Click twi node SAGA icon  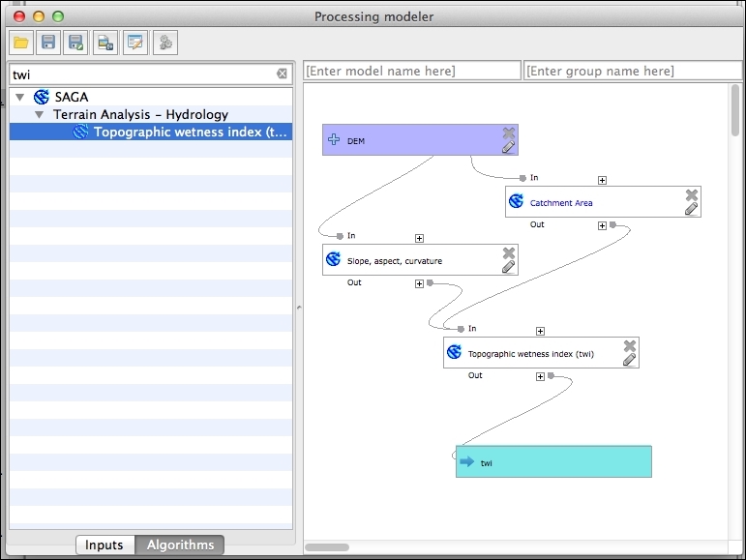[455, 352]
